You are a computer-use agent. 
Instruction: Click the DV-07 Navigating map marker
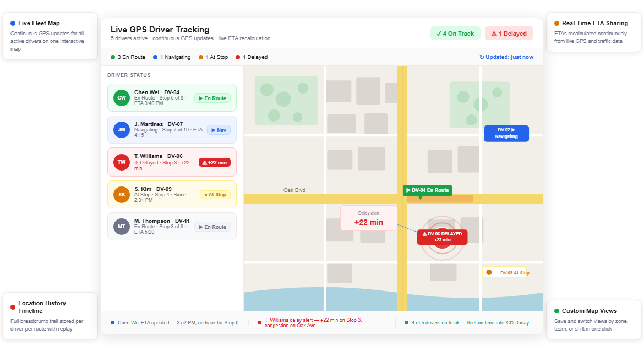[x=506, y=133]
